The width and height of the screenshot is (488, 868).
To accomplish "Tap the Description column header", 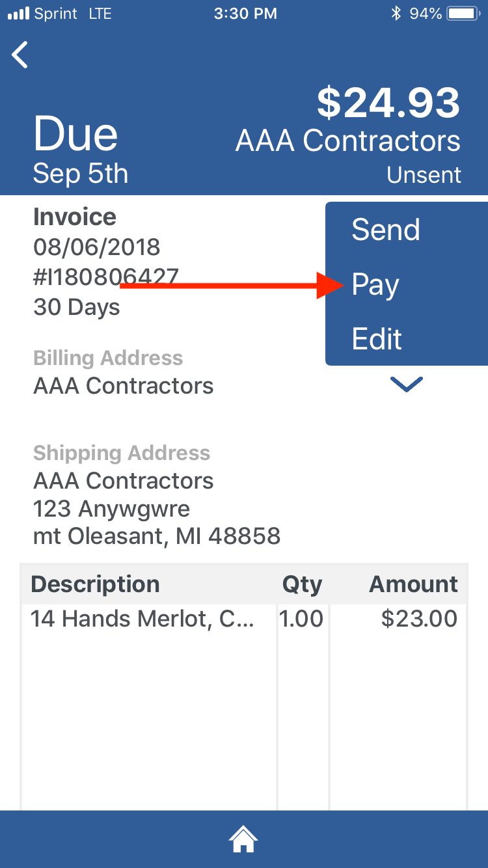I will pyautogui.click(x=95, y=584).
